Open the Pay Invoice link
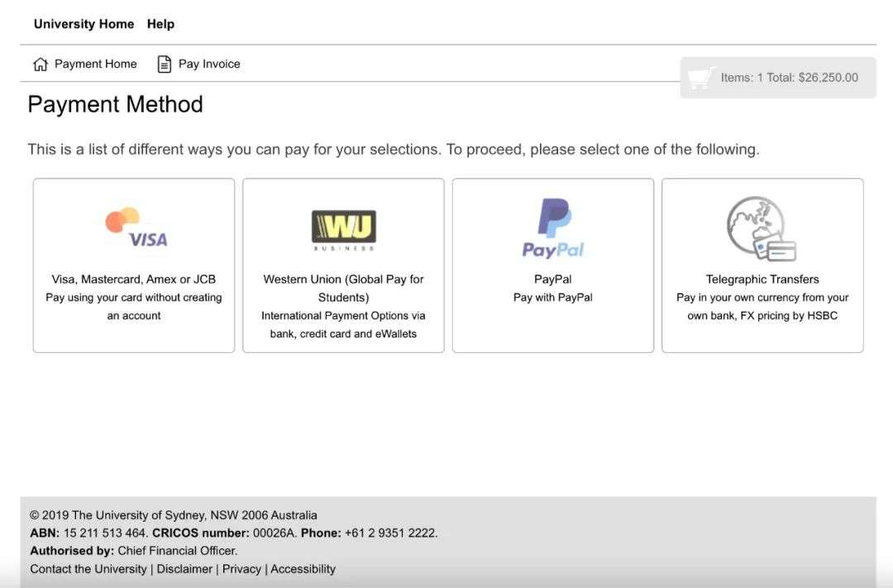The width and height of the screenshot is (893, 588). 209,64
